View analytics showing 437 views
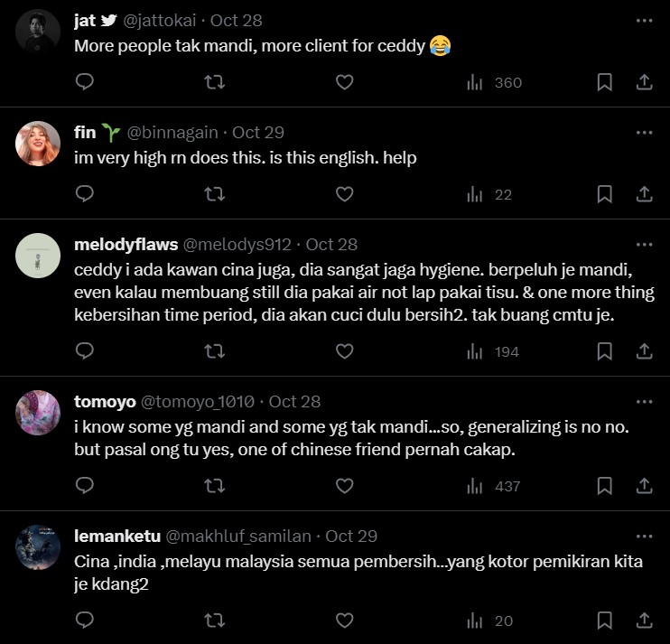 pyautogui.click(x=493, y=486)
